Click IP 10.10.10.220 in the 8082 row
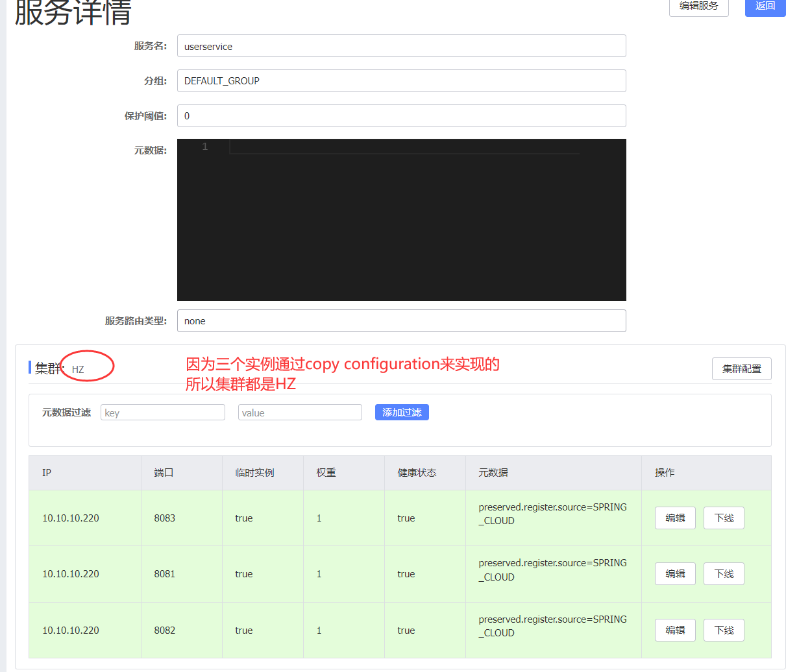The height and width of the screenshot is (672, 786). [x=71, y=630]
